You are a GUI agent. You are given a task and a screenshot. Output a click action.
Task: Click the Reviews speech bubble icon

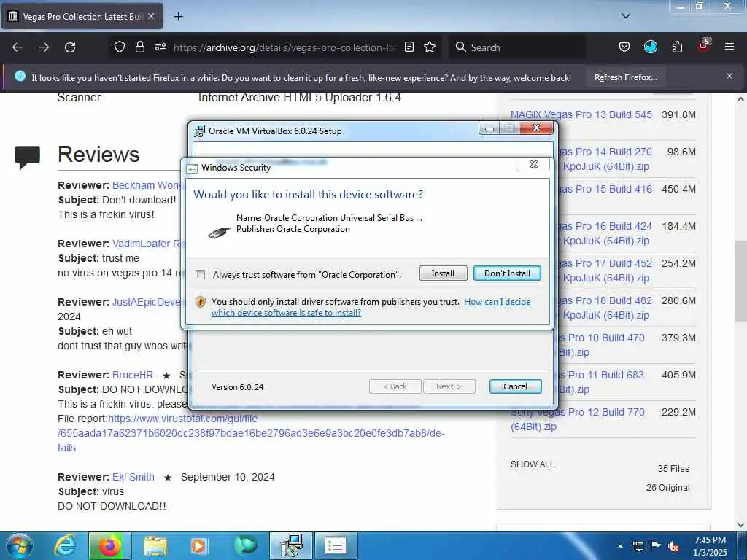click(x=27, y=157)
